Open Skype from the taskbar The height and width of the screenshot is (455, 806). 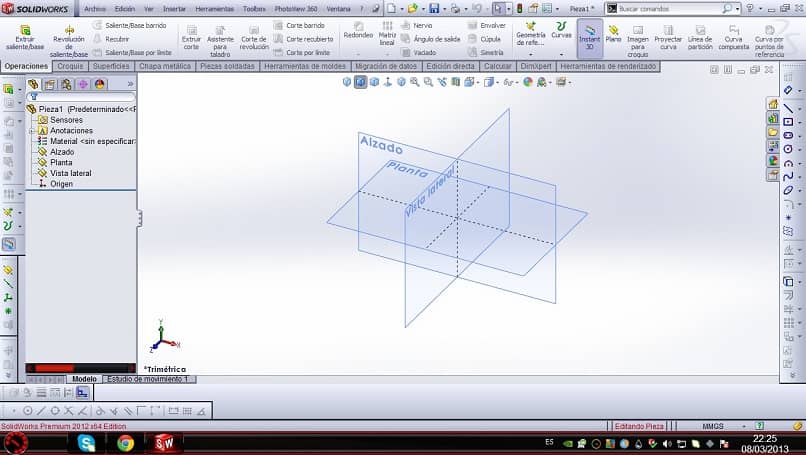coord(86,443)
